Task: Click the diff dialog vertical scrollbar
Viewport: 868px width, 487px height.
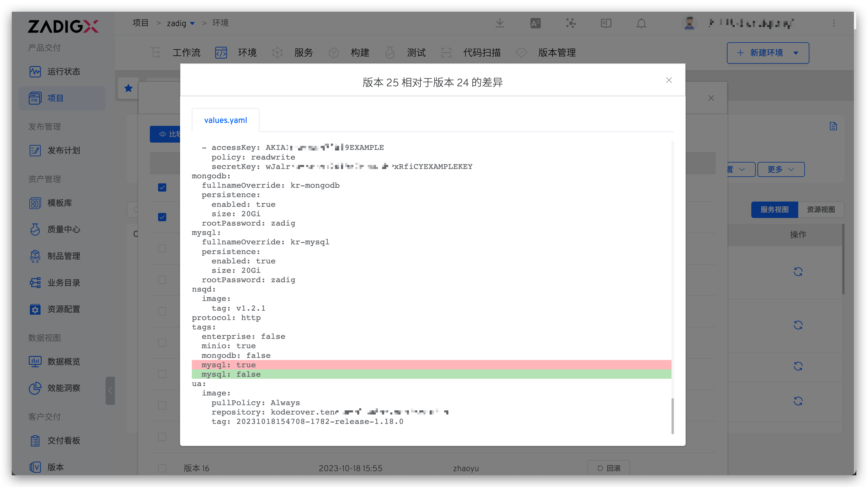Action: [673, 416]
